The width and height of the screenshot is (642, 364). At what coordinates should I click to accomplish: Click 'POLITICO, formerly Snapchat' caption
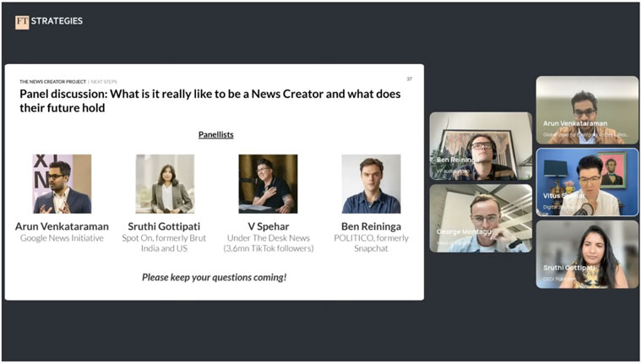371,243
